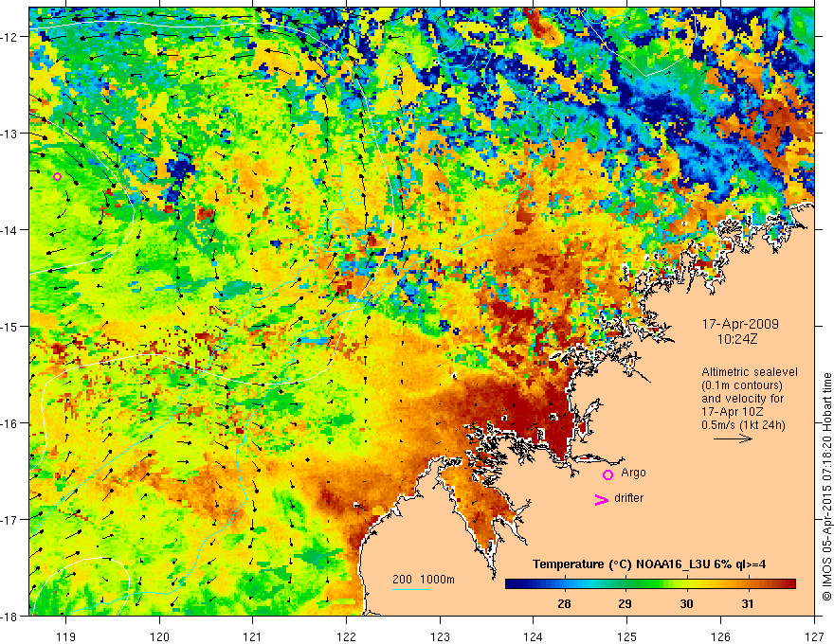Viewport: 834px width, 644px height.
Task: Click the 'Argo' legend label
Action: coord(633,473)
